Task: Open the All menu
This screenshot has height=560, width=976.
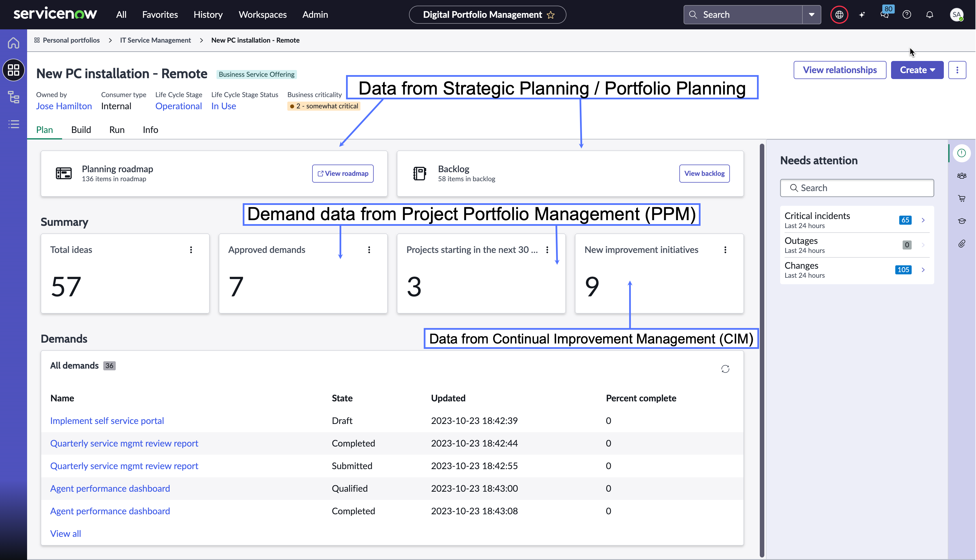Action: tap(121, 15)
